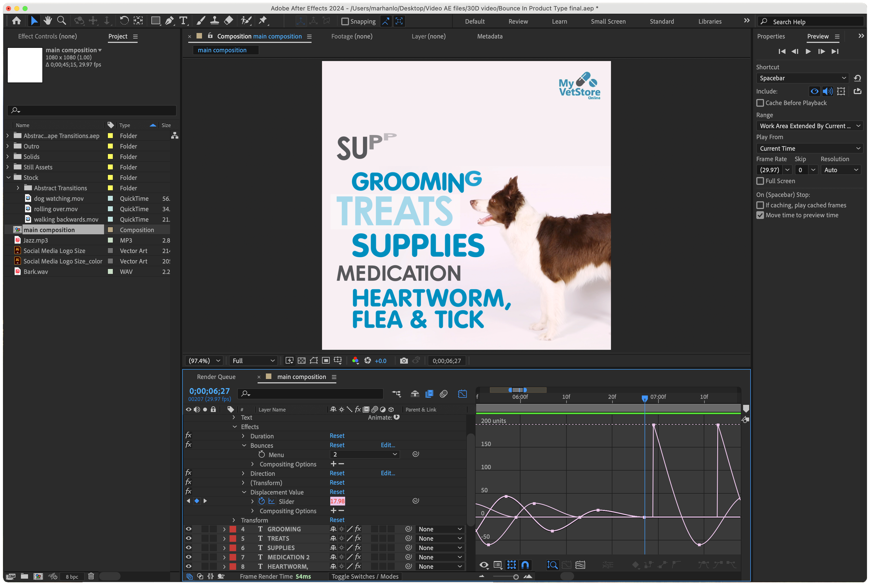Image resolution: width=873 pixels, height=588 pixels.
Task: Click the Take Snapshot camera icon
Action: coord(404,361)
